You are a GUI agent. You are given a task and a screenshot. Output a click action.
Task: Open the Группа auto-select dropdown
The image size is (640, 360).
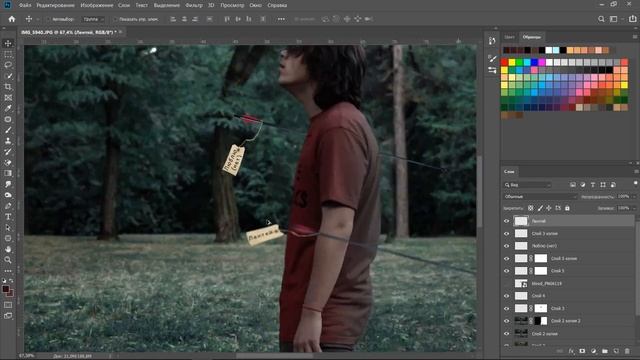point(93,19)
